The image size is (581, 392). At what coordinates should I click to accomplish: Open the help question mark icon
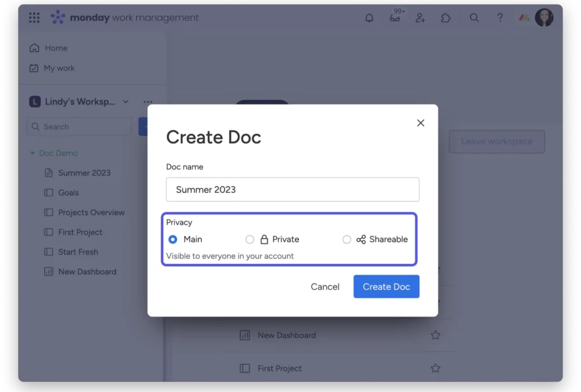[500, 18]
